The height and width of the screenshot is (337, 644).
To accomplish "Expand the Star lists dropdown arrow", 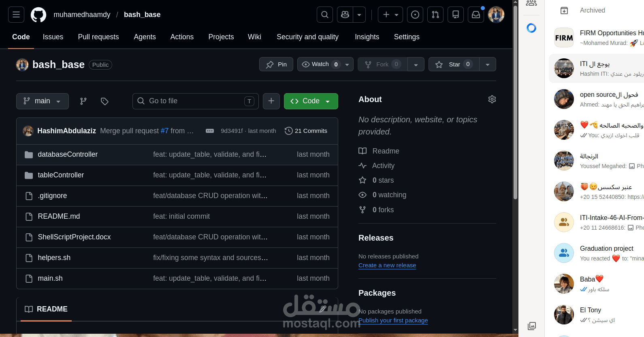I will point(488,64).
